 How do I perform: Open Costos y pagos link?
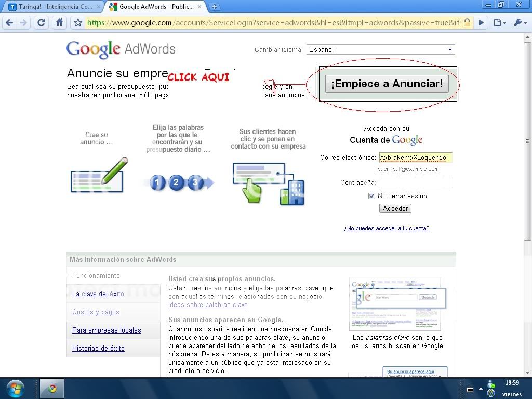click(96, 312)
